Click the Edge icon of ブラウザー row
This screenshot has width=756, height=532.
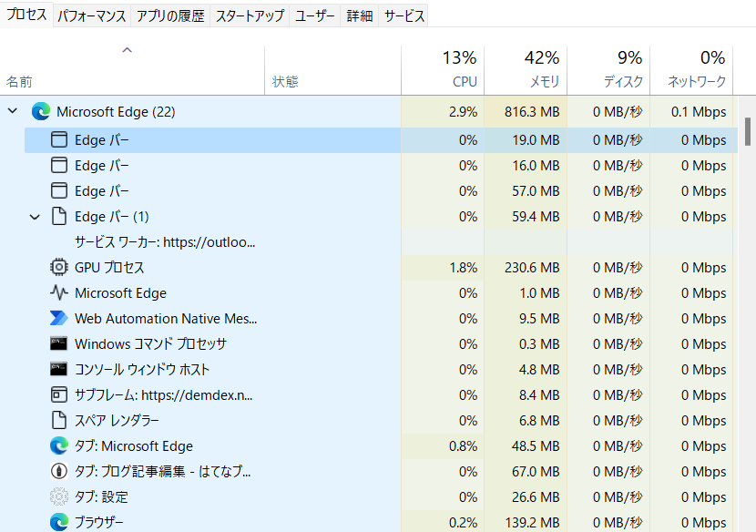point(59,522)
